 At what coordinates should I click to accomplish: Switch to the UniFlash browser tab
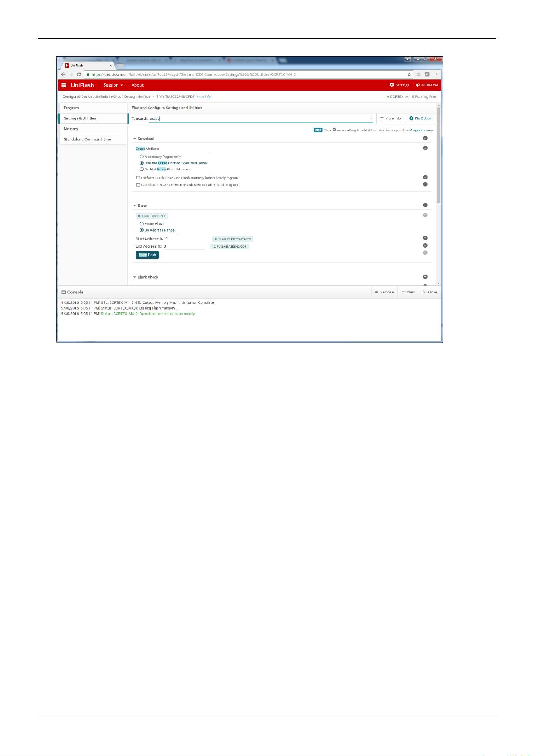(88, 66)
